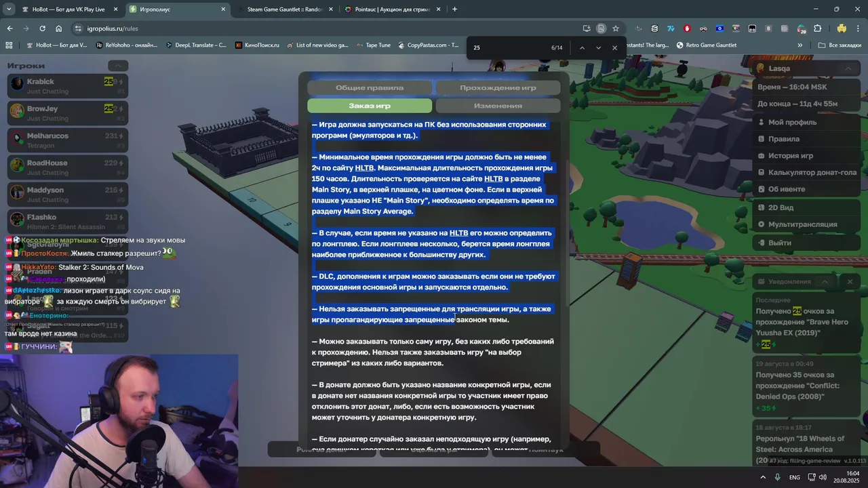
Task: Open Калькулятор донат-гола
Action: click(x=806, y=172)
